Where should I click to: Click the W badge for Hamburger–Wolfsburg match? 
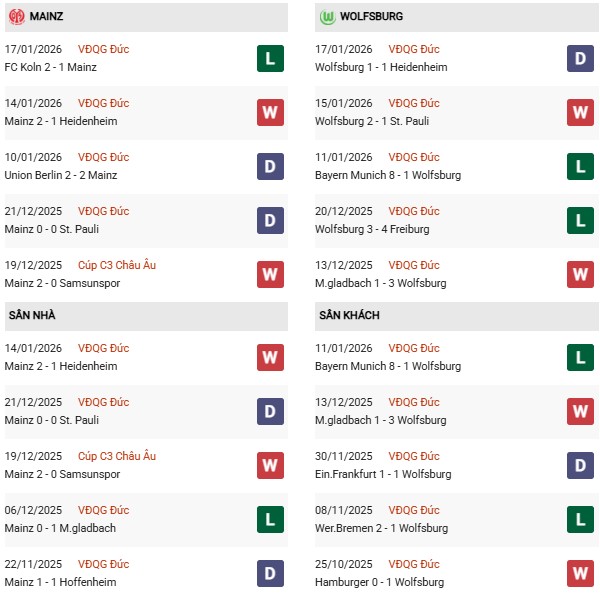tap(582, 573)
